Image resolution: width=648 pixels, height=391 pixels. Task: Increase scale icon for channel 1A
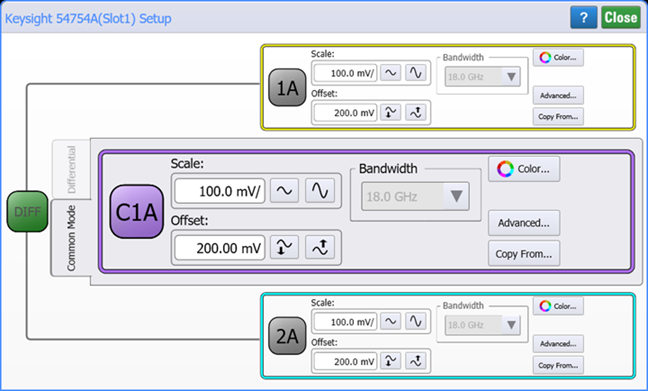click(x=416, y=73)
